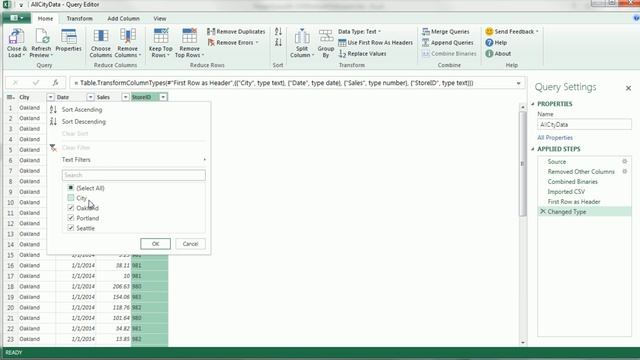Image resolution: width=640 pixels, height=360 pixels.
Task: Click the formula bar text
Action: coord(273,83)
